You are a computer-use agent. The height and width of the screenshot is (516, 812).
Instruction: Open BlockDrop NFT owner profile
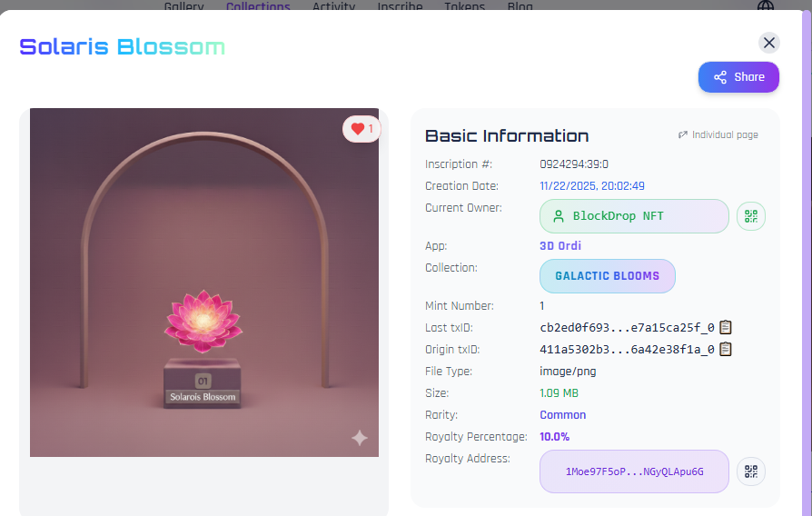tap(634, 216)
